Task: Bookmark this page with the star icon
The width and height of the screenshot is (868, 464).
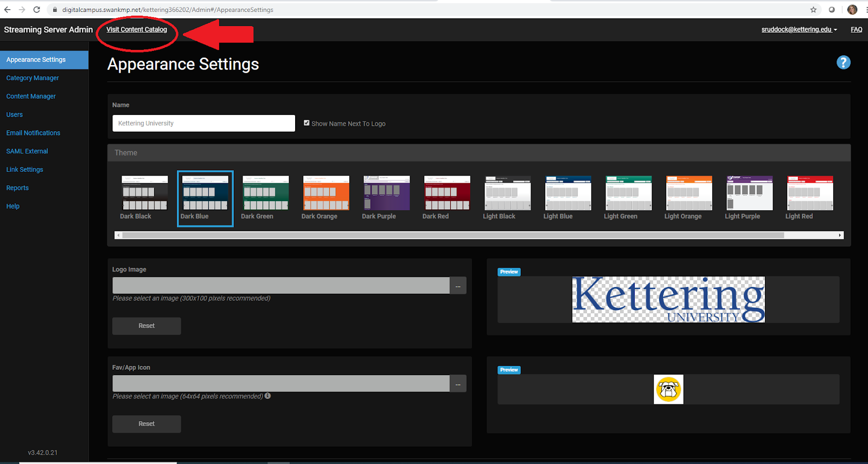Action: pyautogui.click(x=813, y=10)
